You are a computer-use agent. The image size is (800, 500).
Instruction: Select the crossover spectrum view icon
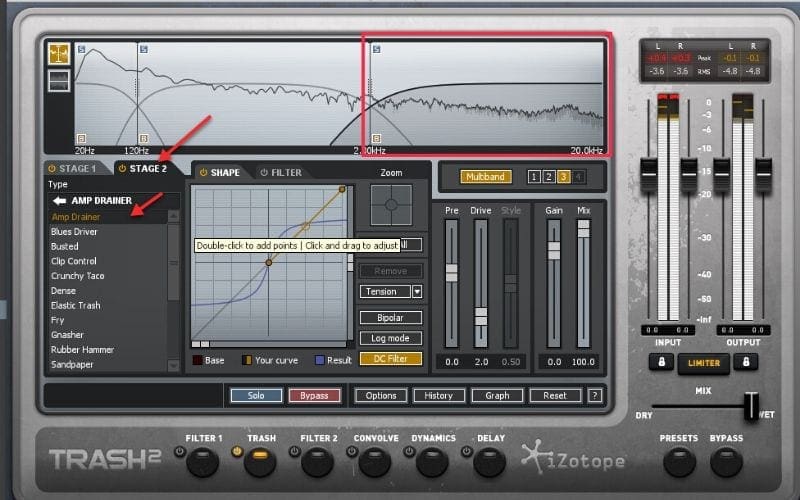pyautogui.click(x=59, y=54)
